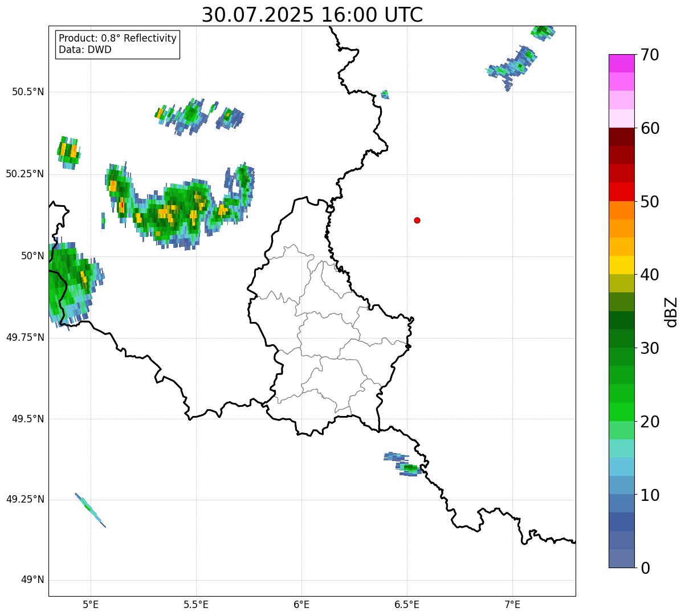685x616 pixels.
Task: Click the colorbar tick label '50'
Action: coord(650,202)
